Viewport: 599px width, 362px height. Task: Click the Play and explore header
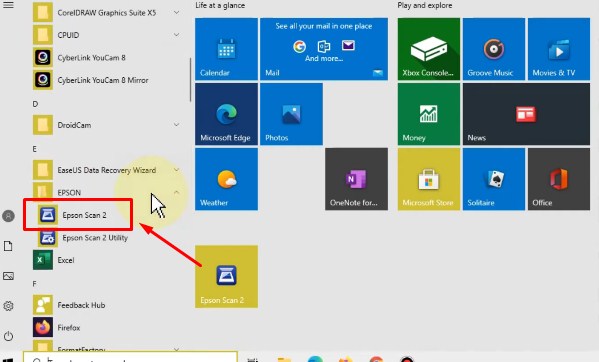tap(425, 5)
